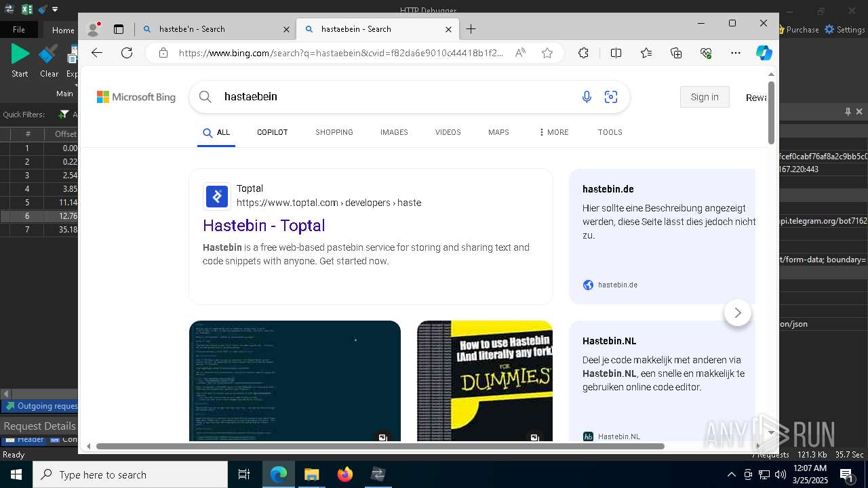Click the search magnifier icon in Bing box
The height and width of the screenshot is (488, 868).
[x=205, y=97]
